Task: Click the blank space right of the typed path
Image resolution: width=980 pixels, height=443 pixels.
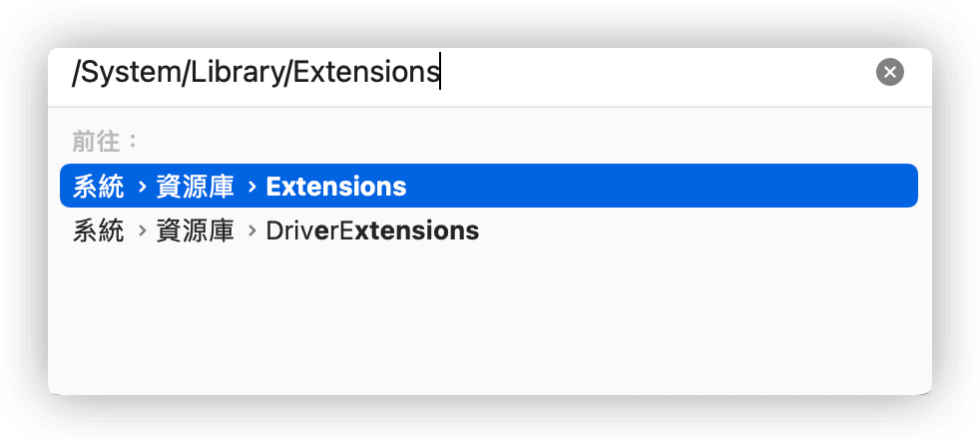Action: coord(657,73)
